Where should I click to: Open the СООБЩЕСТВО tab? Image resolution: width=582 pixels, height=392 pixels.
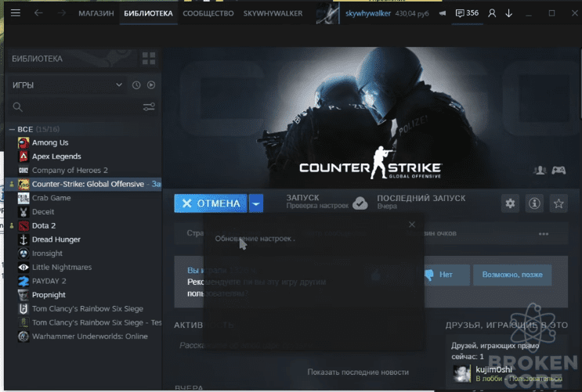click(x=208, y=13)
